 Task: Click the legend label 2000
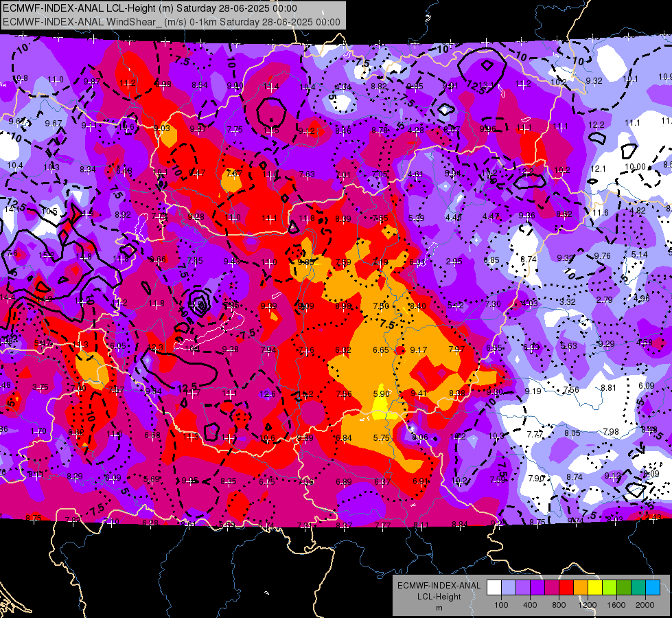point(645,605)
